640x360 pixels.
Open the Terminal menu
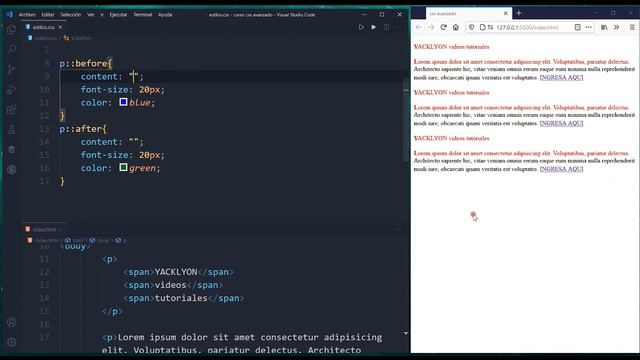pos(142,15)
